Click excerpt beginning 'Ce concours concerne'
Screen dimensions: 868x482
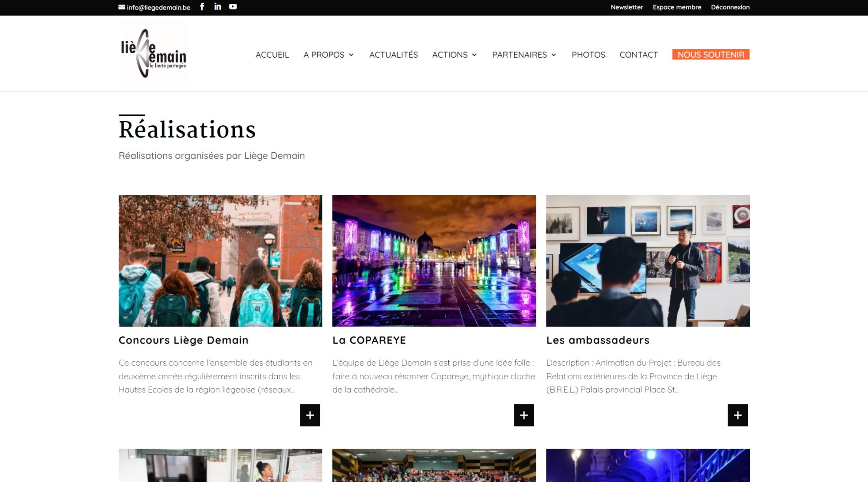point(216,376)
